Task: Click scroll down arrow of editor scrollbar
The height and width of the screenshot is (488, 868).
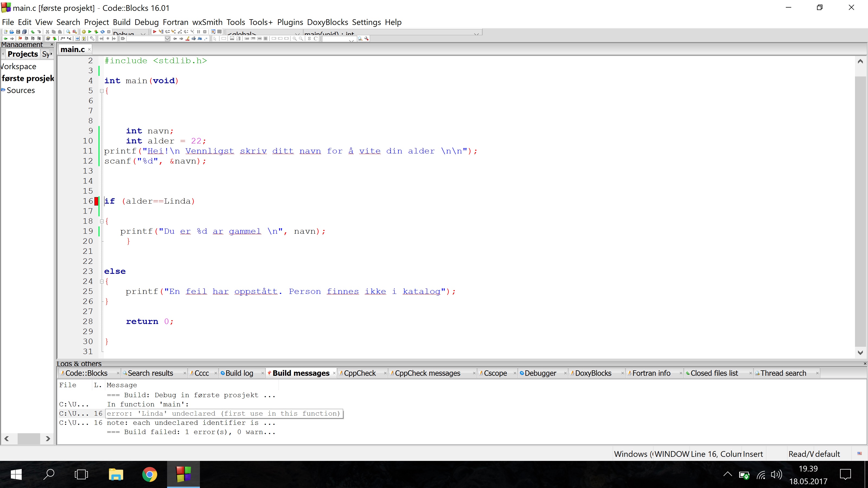Action: click(860, 353)
